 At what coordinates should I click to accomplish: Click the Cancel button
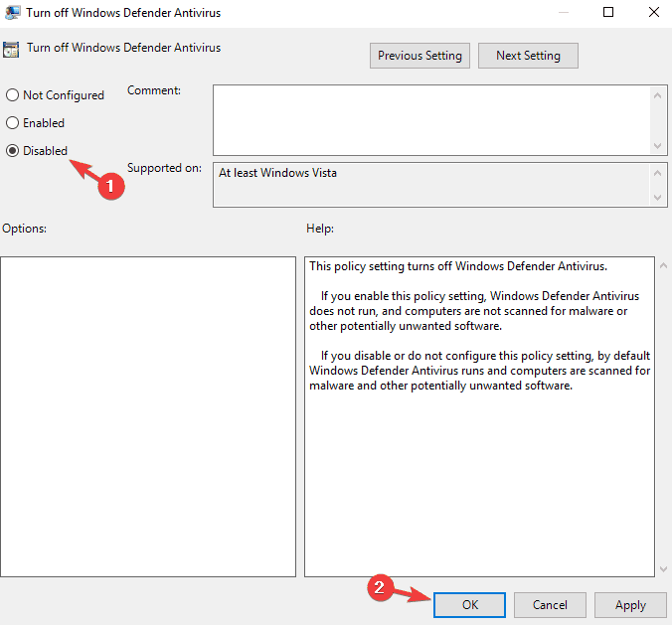[x=550, y=605]
